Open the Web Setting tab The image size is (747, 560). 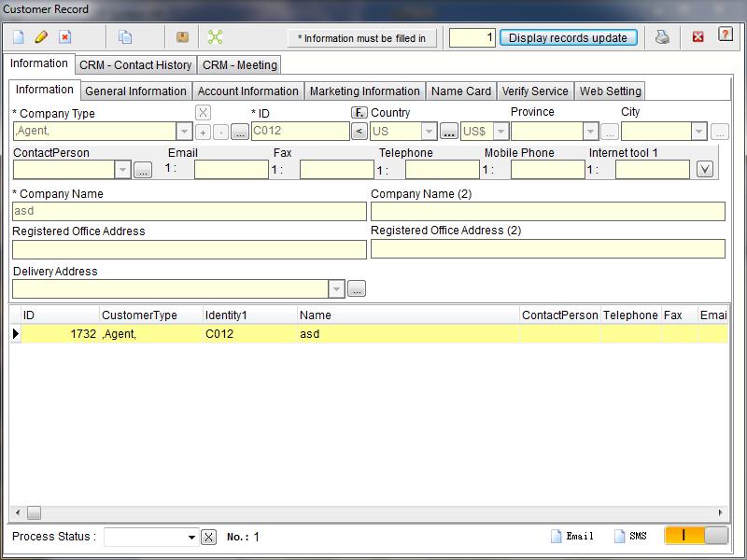click(611, 91)
